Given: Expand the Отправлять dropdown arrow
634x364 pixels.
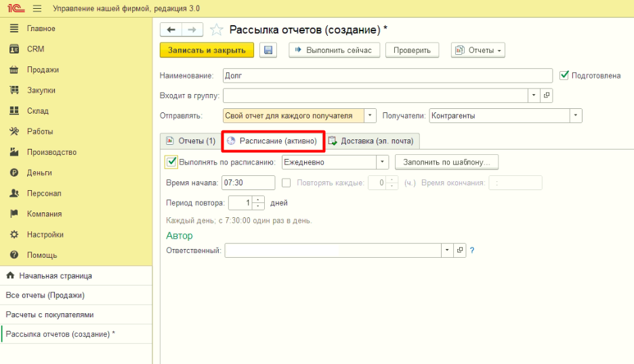Looking at the screenshot, I should tap(370, 116).
